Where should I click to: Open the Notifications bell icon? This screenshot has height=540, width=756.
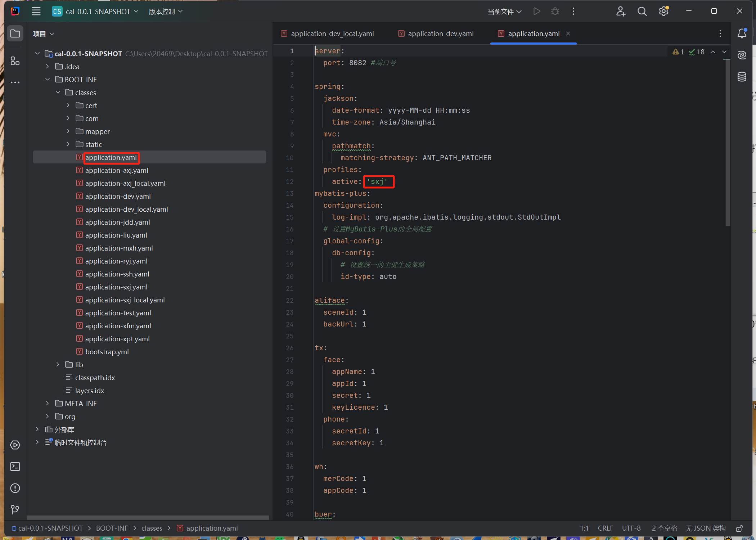point(742,33)
